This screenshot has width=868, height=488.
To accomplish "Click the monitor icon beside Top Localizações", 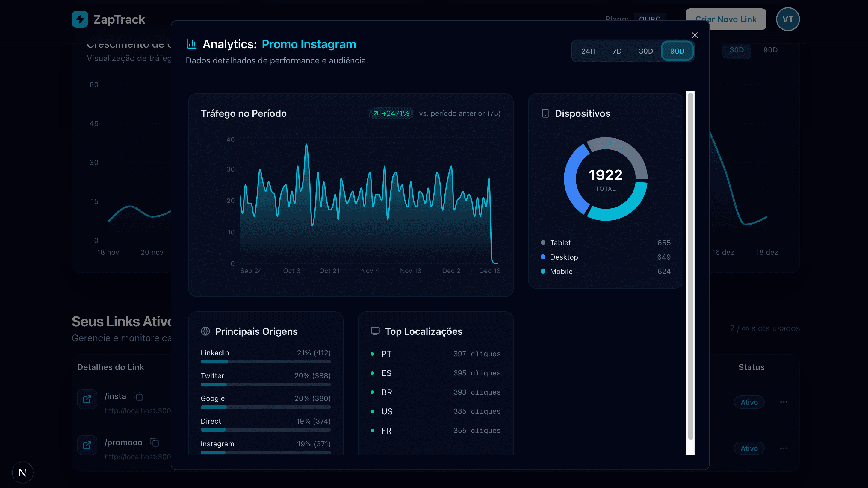I will (x=375, y=331).
